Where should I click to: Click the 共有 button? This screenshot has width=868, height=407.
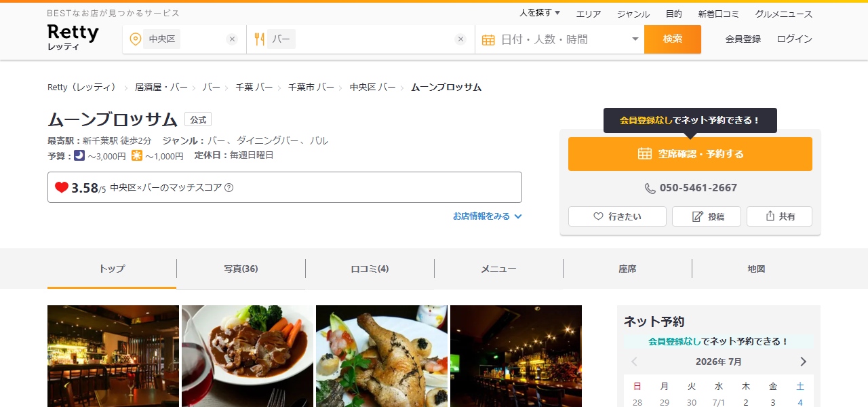779,216
